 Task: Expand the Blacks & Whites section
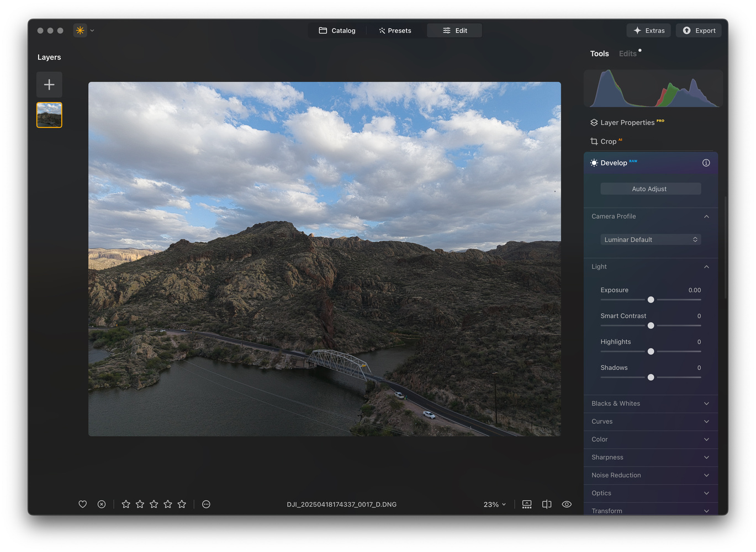point(651,404)
